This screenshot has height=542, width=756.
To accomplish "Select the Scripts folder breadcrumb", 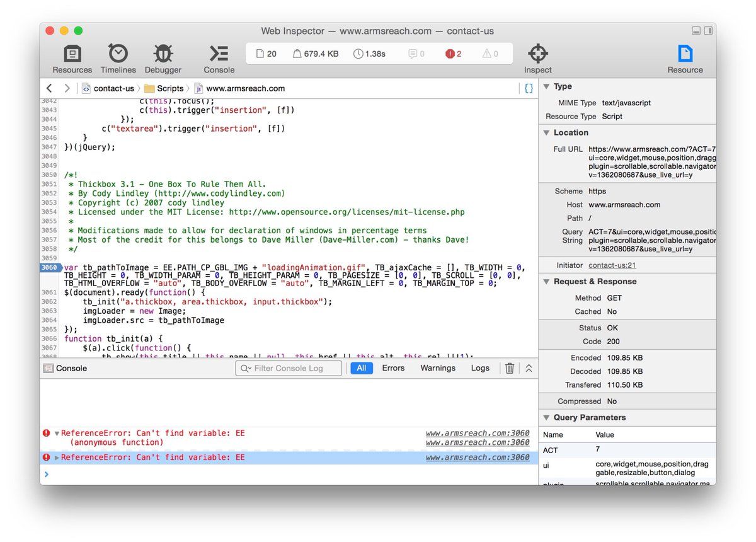I will click(164, 88).
